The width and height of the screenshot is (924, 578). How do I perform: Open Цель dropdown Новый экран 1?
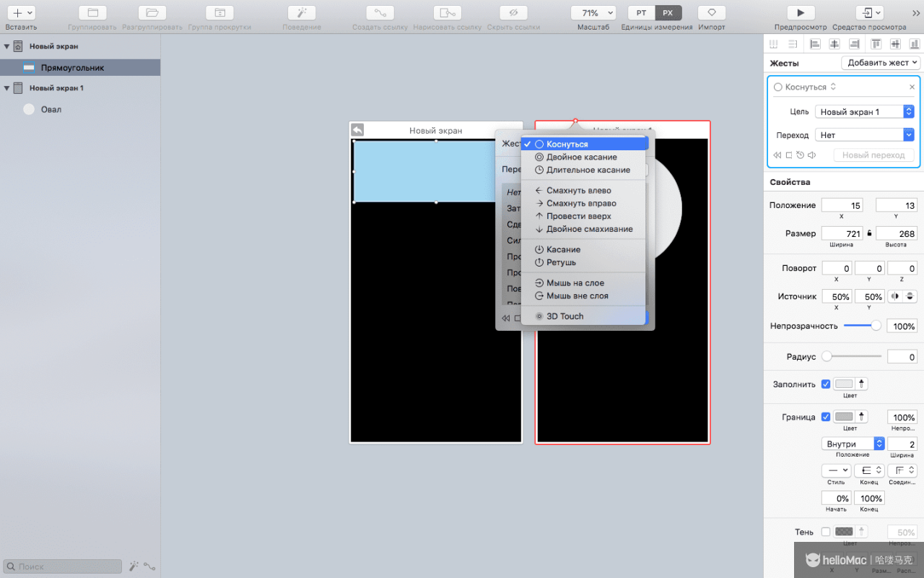click(865, 112)
